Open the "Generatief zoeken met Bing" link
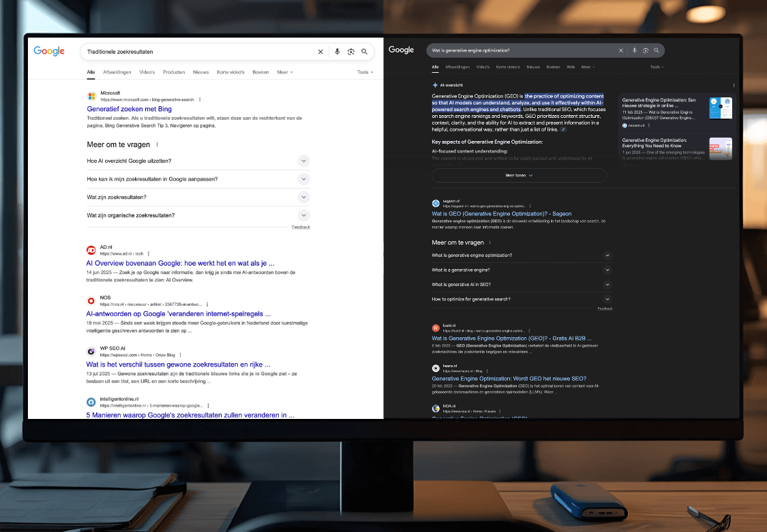Screen dimensions: 767x532 (x=129, y=108)
